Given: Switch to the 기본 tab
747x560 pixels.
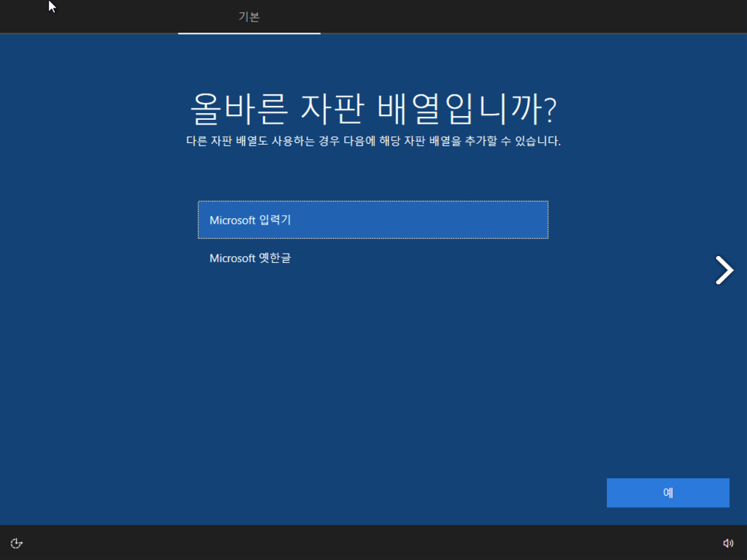Looking at the screenshot, I should point(249,17).
